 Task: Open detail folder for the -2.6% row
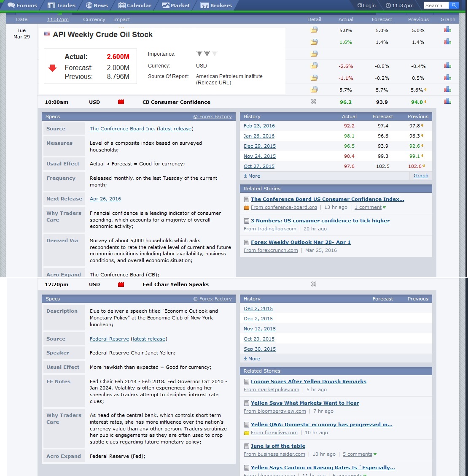coord(314,65)
